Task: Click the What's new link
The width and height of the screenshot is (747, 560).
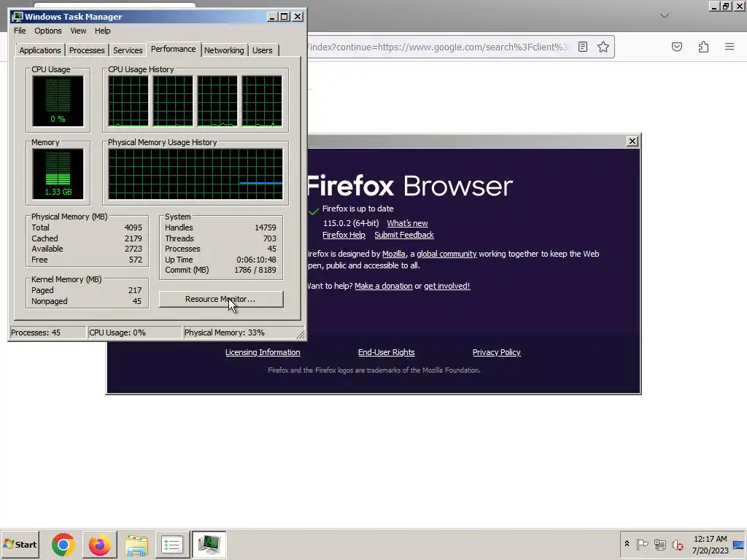Action: tap(407, 223)
